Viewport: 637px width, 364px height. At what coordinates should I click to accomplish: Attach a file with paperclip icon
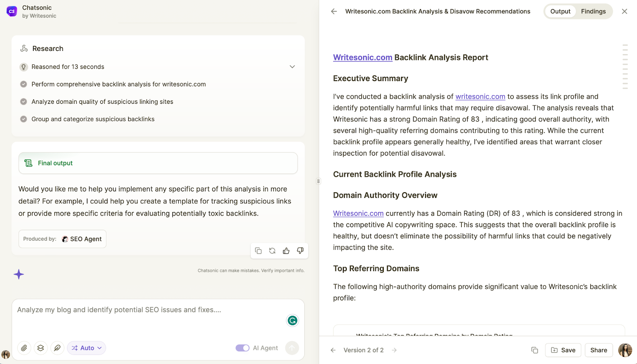(x=24, y=348)
